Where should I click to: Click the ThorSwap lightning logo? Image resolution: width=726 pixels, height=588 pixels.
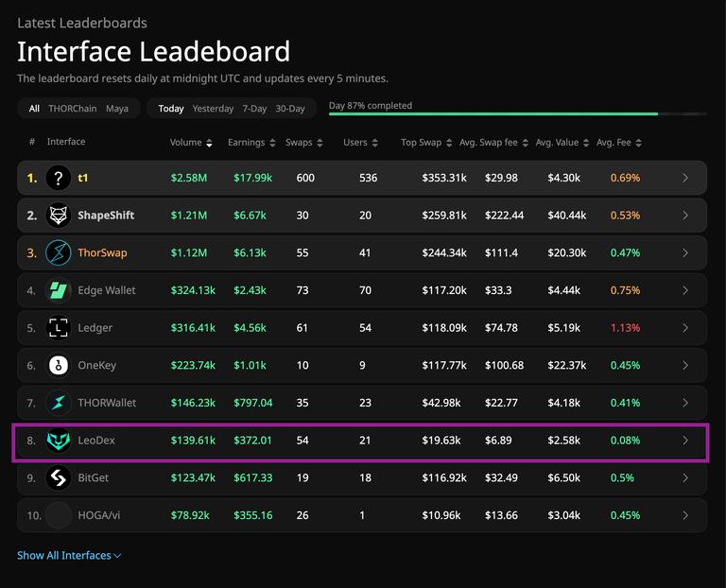pyautogui.click(x=59, y=252)
